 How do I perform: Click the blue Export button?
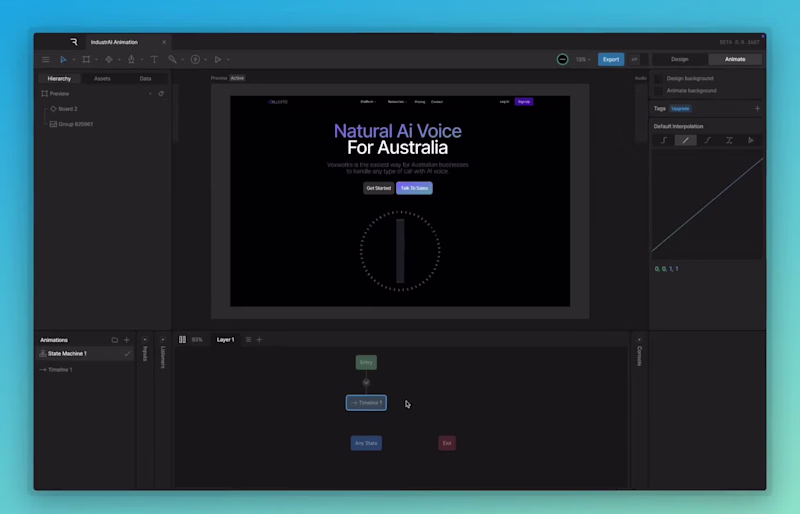point(611,60)
